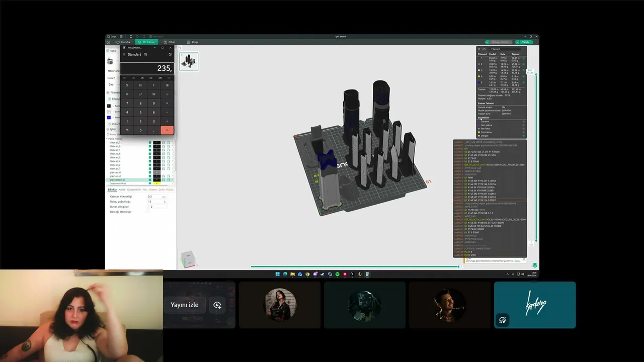Select plate 1 thumbnail
The width and height of the screenshot is (644, 362).
click(x=189, y=61)
